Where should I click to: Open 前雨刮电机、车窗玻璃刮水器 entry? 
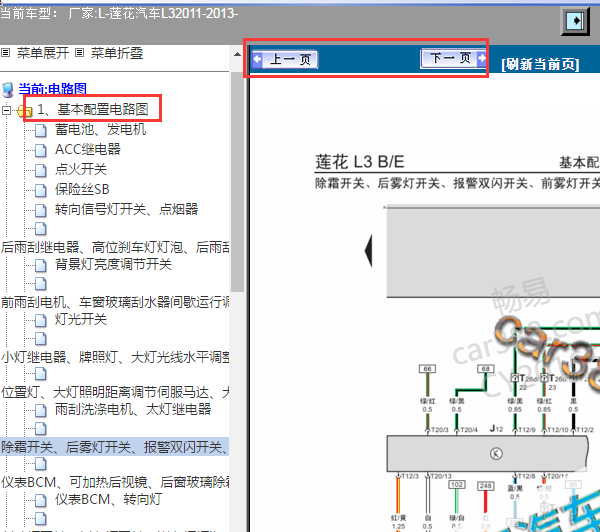point(115,302)
